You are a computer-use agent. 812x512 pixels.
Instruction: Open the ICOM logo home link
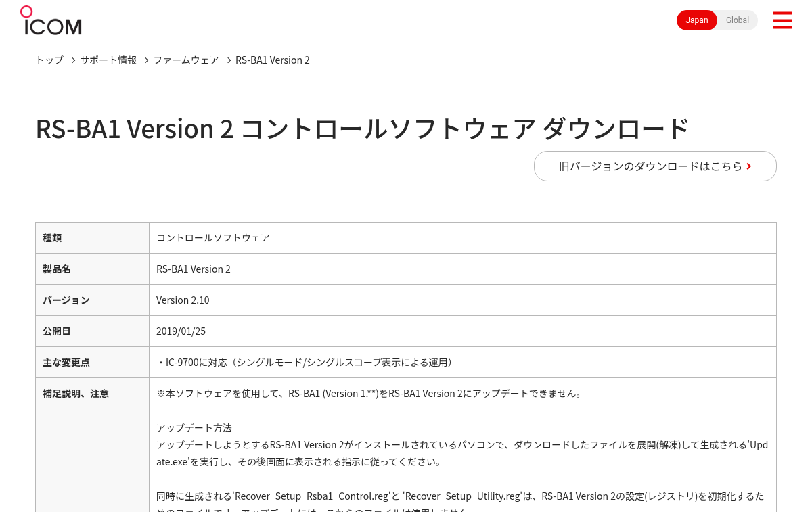pos(51,20)
